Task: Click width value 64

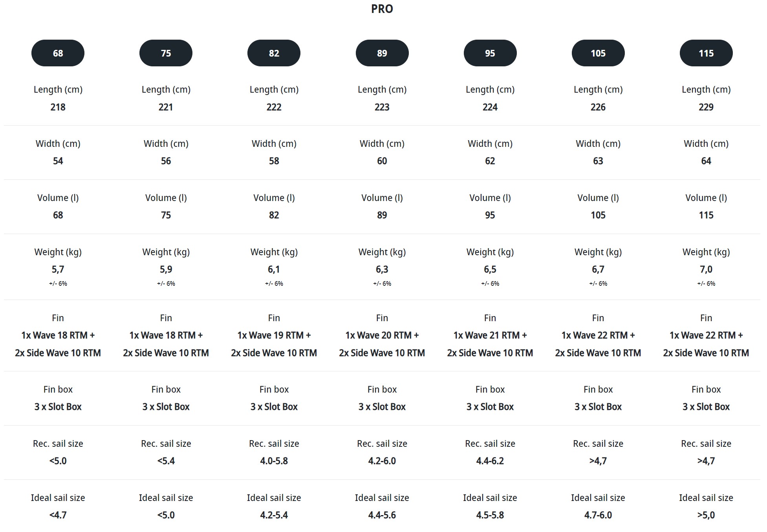Action: coord(706,161)
